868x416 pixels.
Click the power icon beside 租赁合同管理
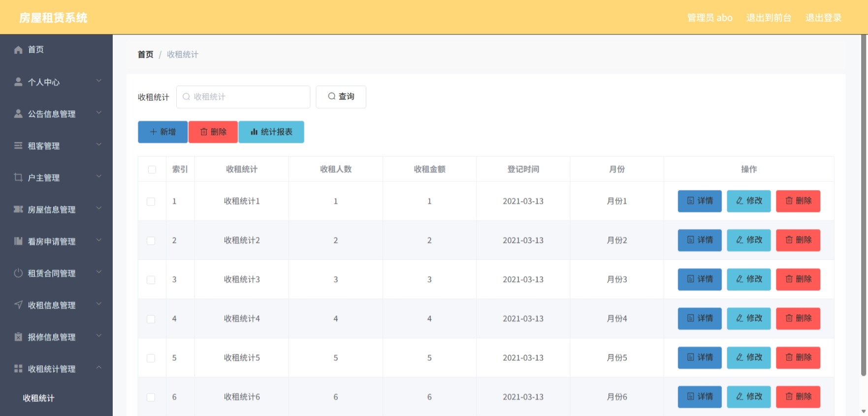(x=18, y=273)
